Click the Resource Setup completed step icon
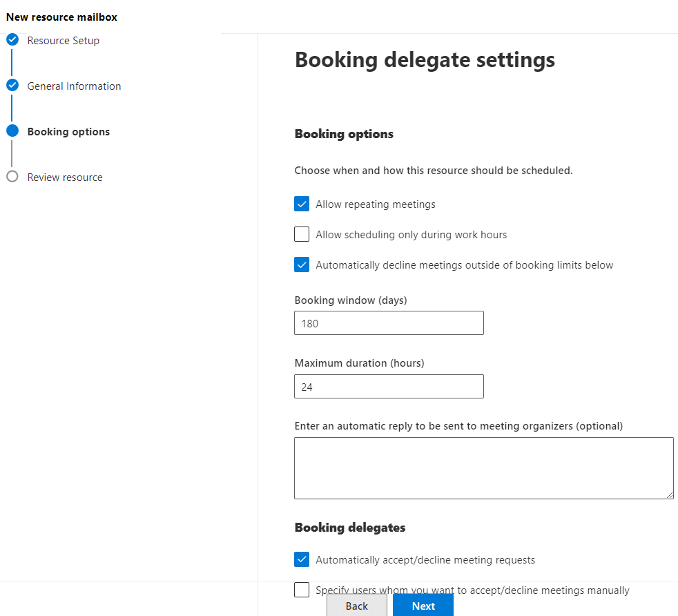 (12, 39)
